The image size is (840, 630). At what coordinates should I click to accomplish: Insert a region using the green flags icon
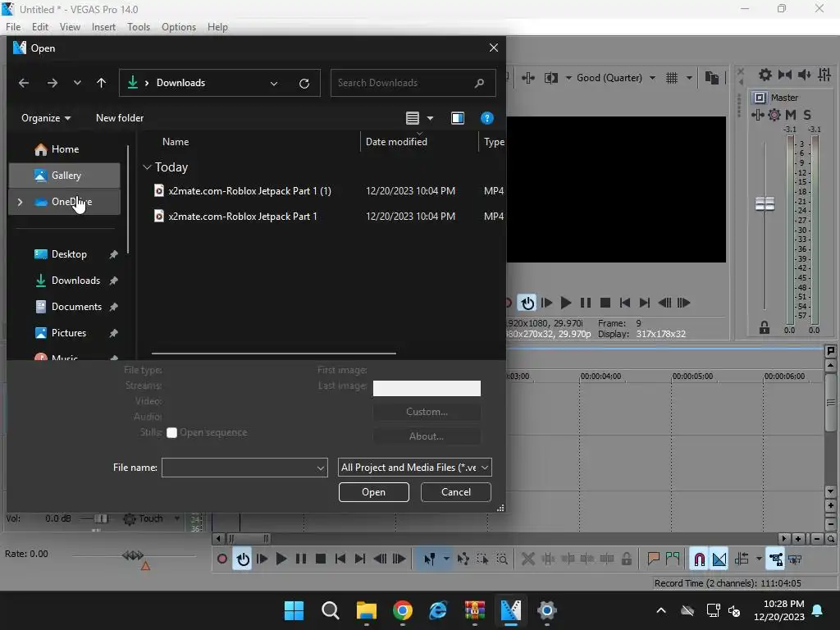click(x=673, y=559)
